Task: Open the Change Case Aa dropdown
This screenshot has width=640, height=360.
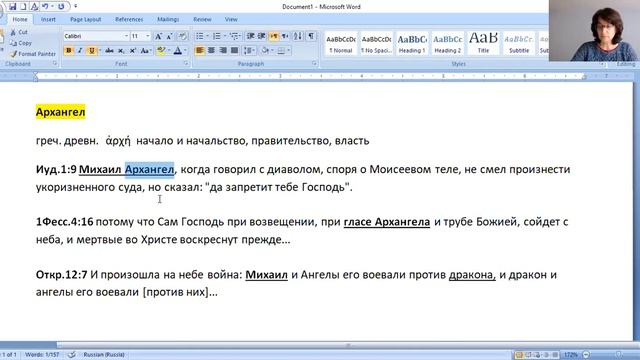Action: coord(146,51)
